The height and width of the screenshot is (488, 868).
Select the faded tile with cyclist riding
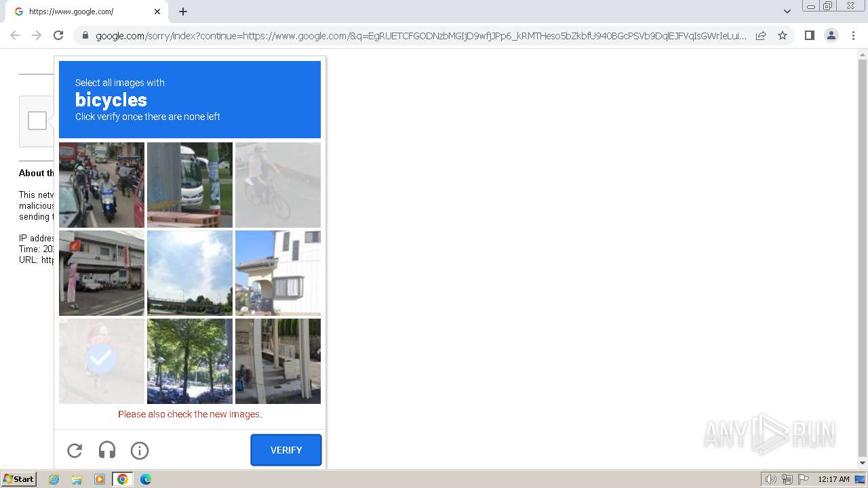pos(278,185)
